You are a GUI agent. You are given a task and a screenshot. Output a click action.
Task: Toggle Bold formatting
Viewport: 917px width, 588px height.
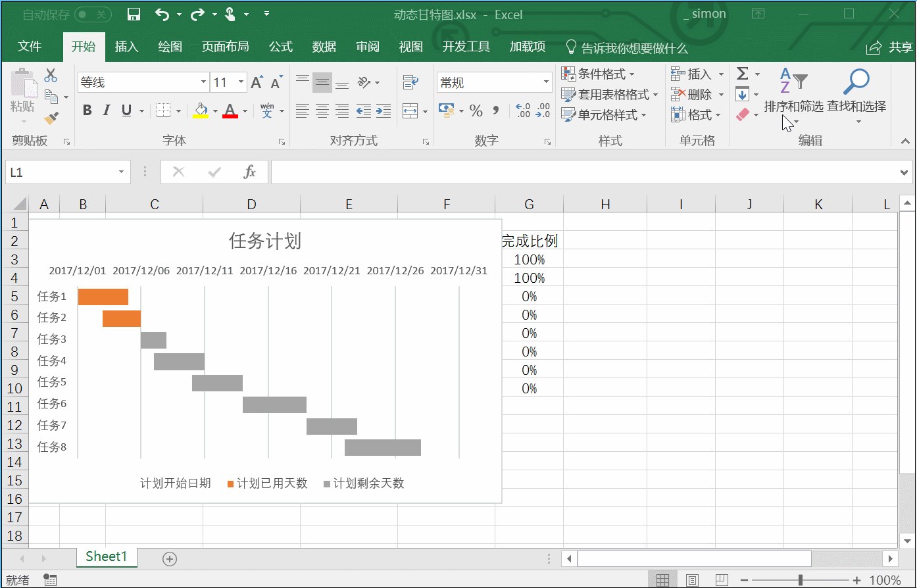(87, 110)
